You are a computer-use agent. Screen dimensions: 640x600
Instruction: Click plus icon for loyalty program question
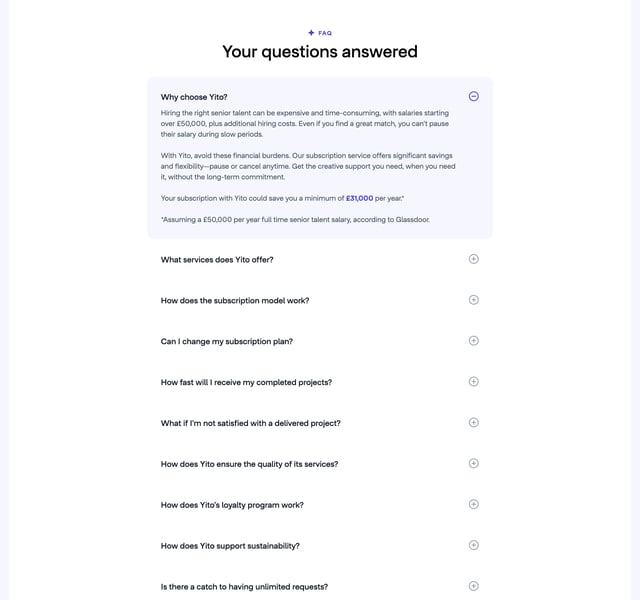474,505
